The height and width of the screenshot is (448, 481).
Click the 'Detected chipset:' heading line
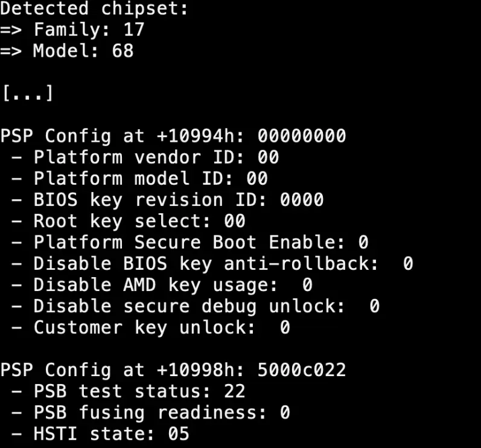[94, 8]
